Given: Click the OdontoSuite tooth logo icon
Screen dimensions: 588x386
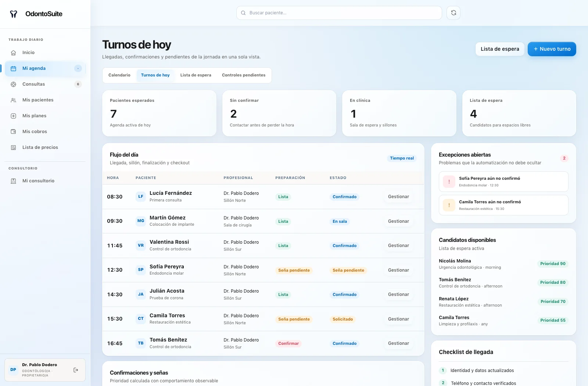Looking at the screenshot, I should [14, 14].
